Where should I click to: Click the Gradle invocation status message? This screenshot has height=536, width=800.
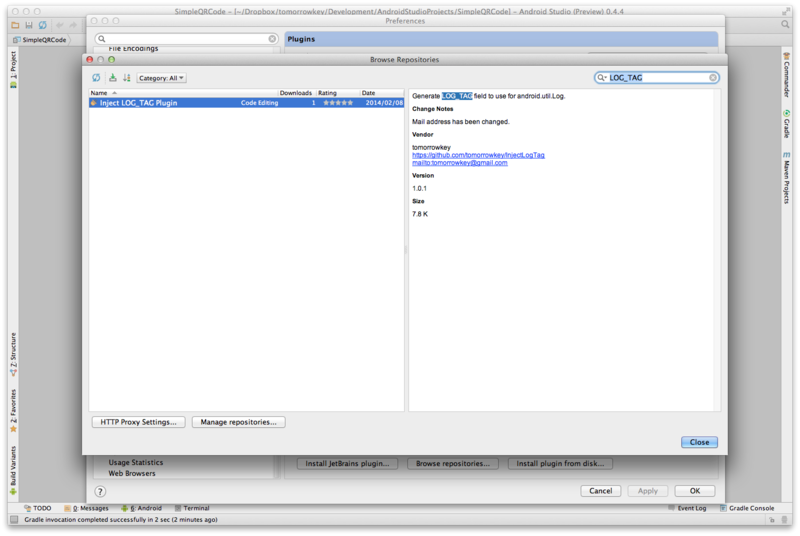pyautogui.click(x=121, y=520)
